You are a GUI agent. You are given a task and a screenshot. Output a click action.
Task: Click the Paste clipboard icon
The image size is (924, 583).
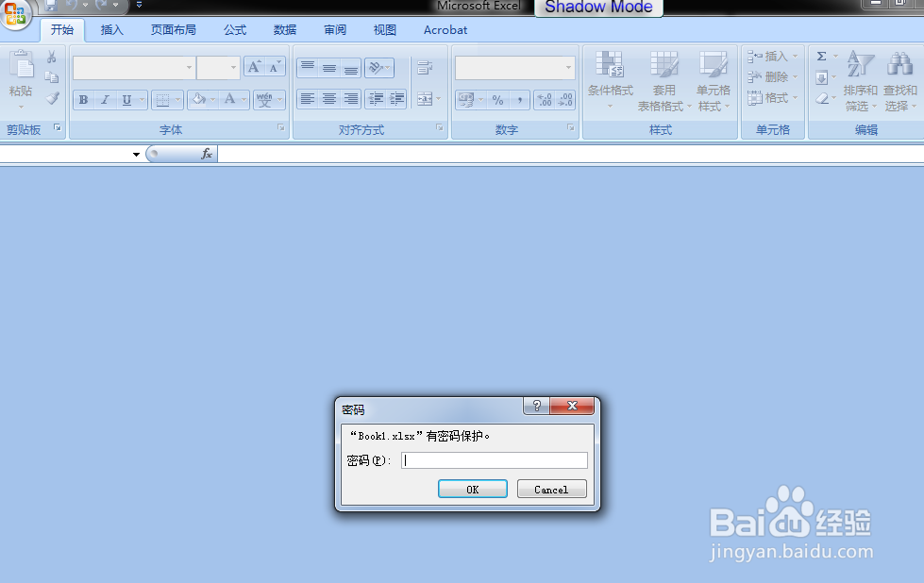[x=22, y=64]
